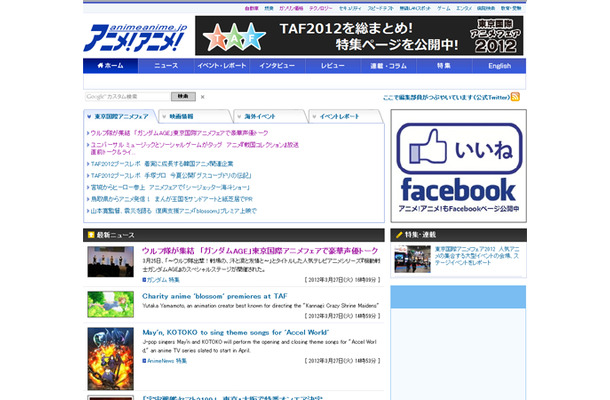Open the 鳥取県からアニメ発信 link

pos(172,199)
